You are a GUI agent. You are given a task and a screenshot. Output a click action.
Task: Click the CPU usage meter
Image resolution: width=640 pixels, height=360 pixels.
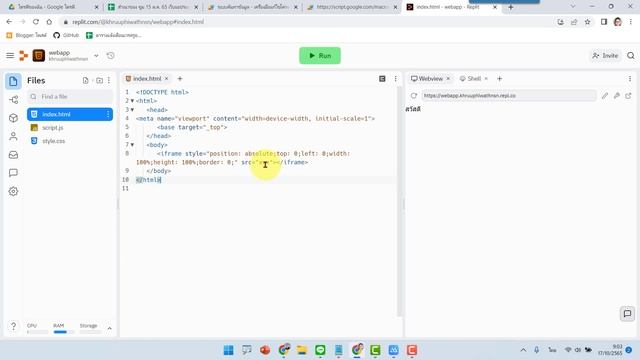click(37, 329)
